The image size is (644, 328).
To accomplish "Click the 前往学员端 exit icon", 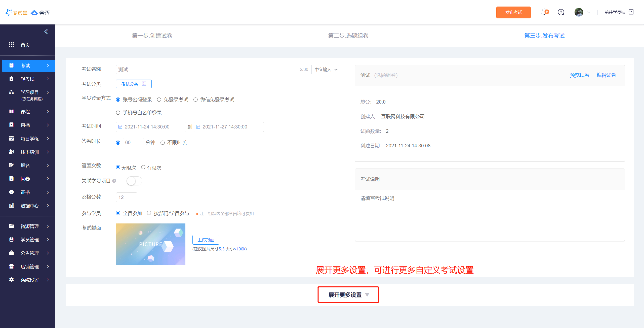I will [631, 12].
